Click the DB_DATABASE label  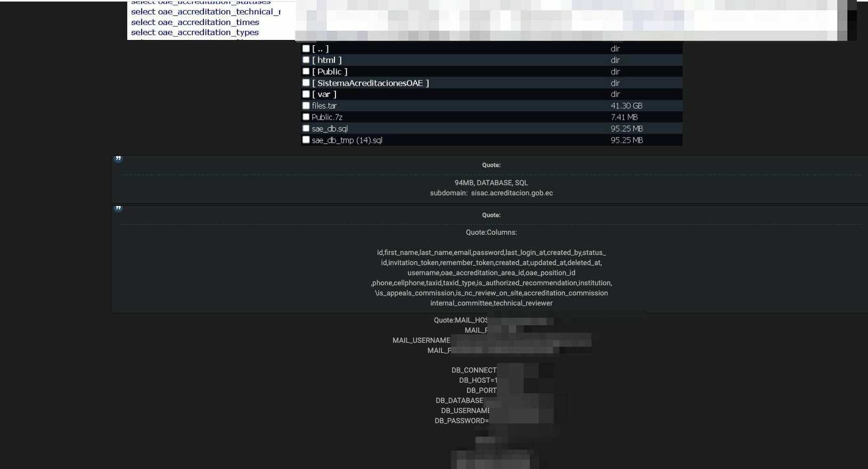click(460, 400)
